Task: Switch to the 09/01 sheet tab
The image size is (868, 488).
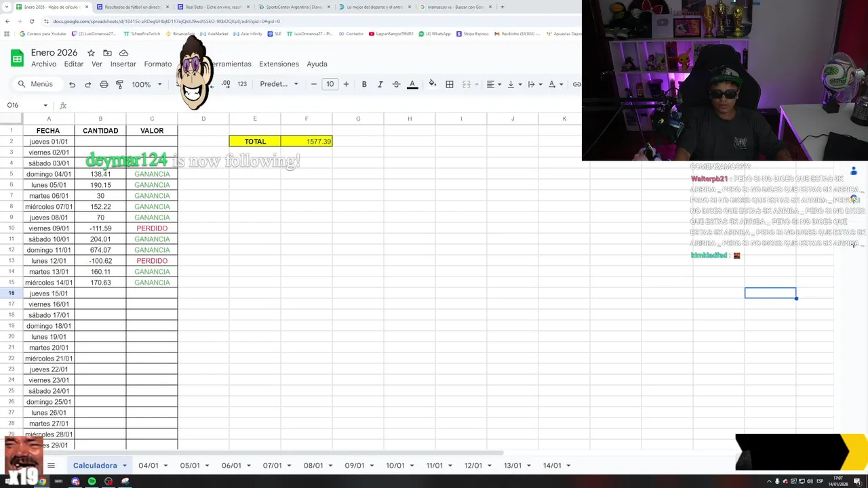Action: [354, 466]
